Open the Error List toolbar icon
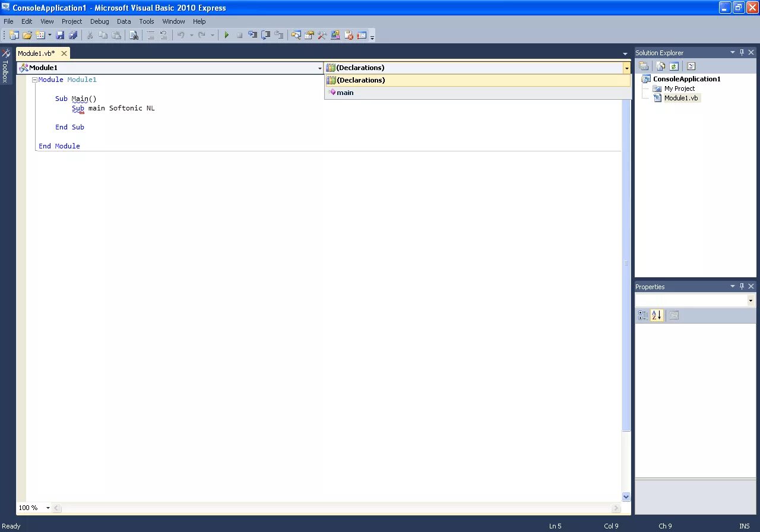This screenshot has width=760, height=532. 349,35
